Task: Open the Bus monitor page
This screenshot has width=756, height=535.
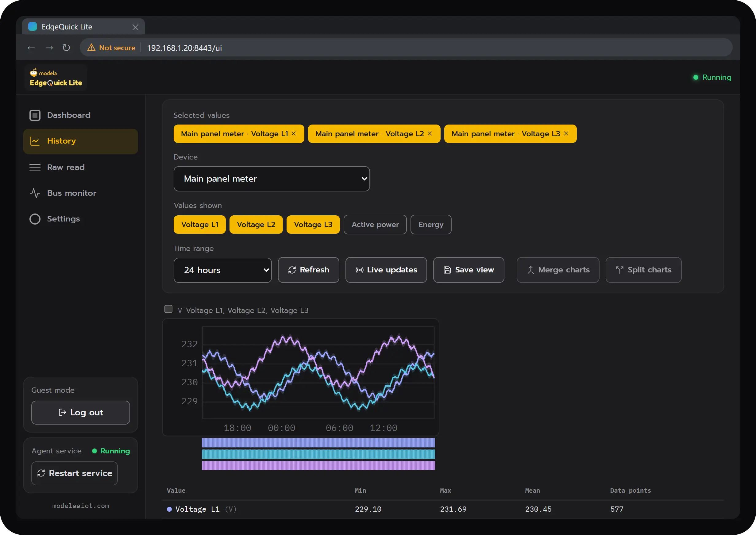Action: tap(81, 193)
